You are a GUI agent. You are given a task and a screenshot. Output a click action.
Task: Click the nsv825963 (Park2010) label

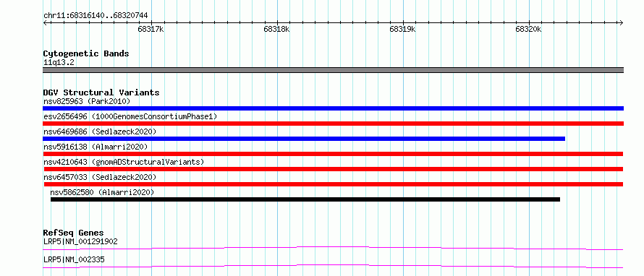87,101
